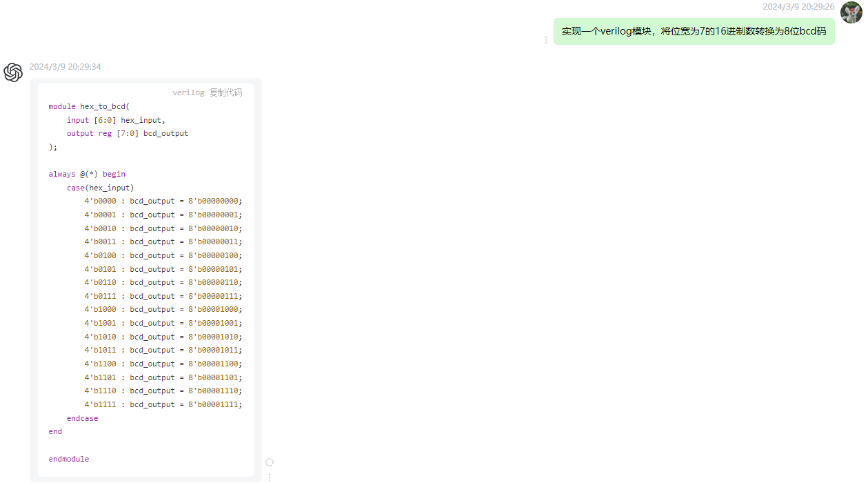Click the 'endmodule' keyword
This screenshot has width=868, height=483.
pos(69,459)
